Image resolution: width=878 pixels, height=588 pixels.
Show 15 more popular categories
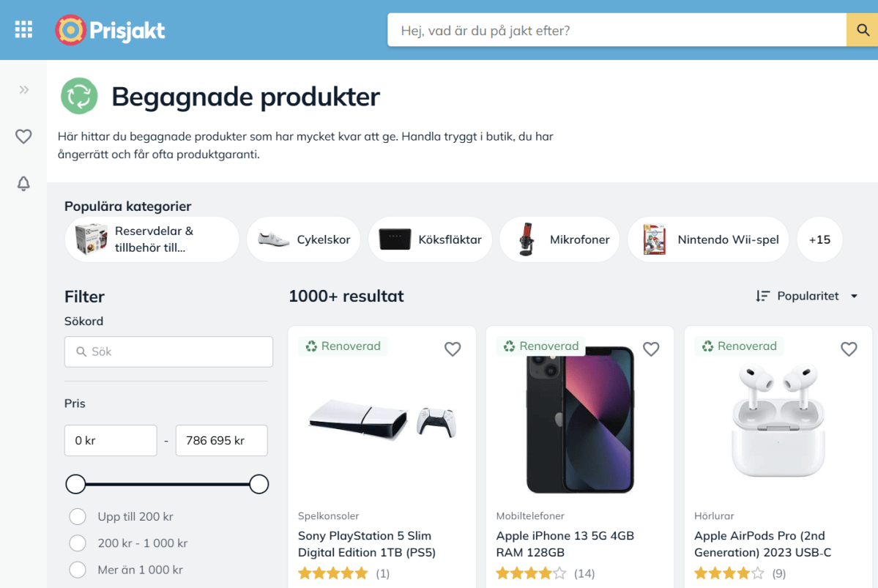coord(819,239)
